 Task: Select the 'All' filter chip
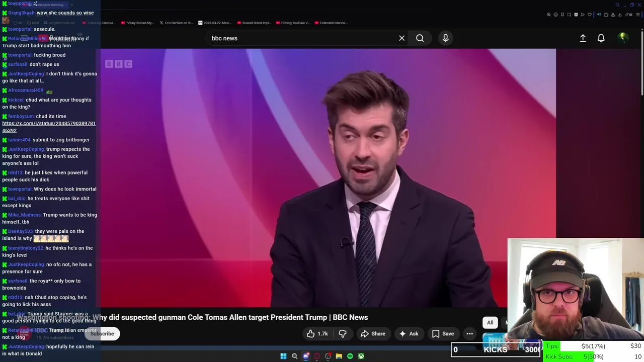point(490,322)
